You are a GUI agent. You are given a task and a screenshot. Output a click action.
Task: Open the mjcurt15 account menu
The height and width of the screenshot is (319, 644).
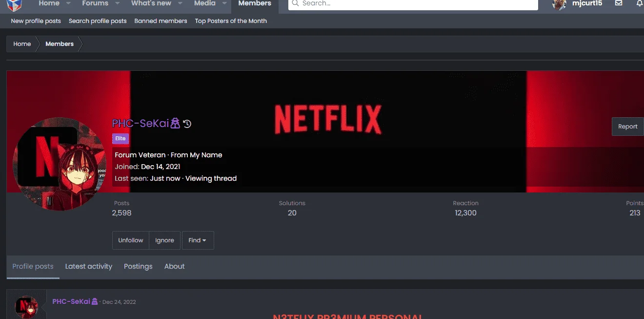tap(587, 3)
